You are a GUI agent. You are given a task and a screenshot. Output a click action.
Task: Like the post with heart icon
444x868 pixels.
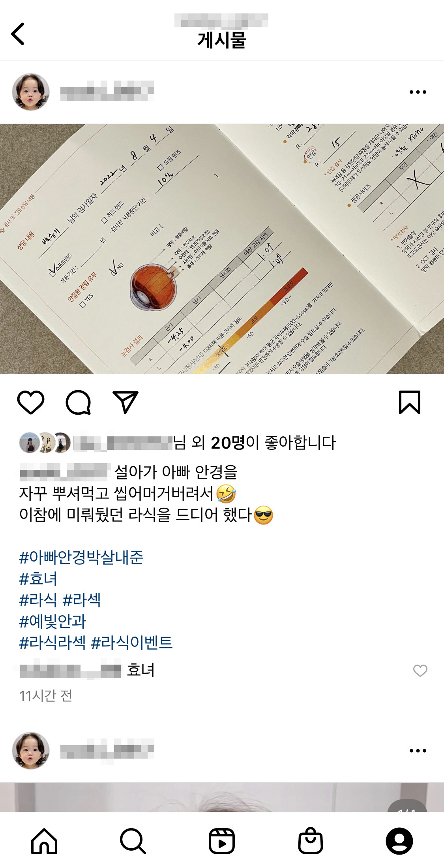(x=31, y=402)
